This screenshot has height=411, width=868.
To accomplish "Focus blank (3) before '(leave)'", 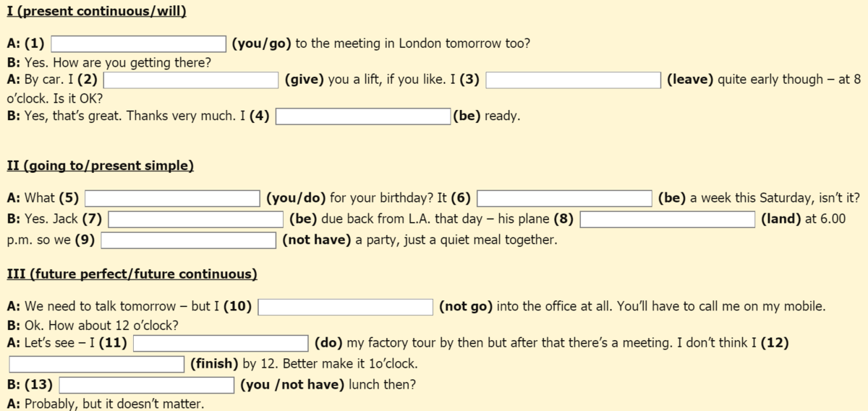I will [573, 80].
